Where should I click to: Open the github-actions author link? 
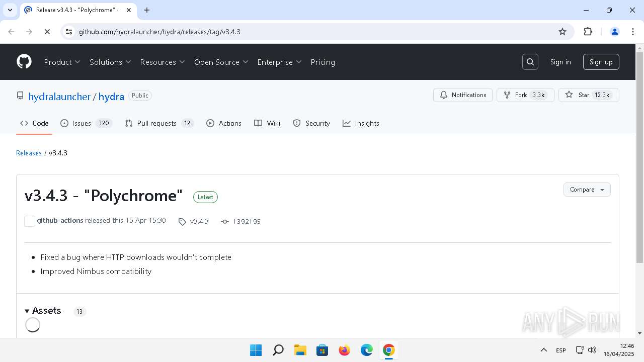[60, 220]
